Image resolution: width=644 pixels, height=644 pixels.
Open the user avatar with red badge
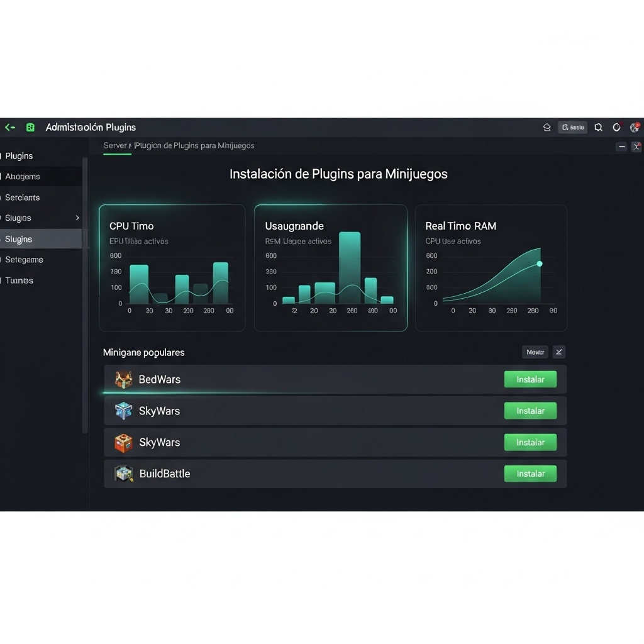coord(635,127)
